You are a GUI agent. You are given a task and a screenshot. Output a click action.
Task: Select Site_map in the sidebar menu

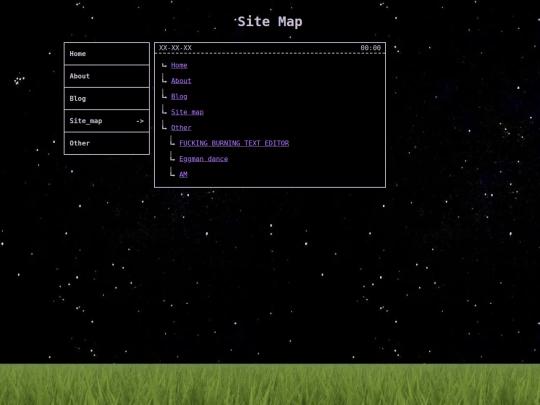tap(107, 121)
